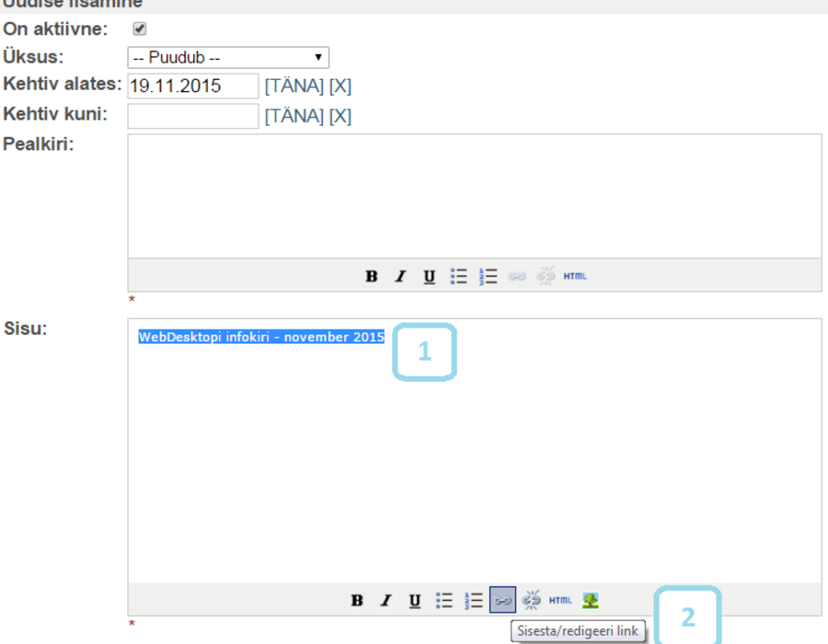Click the selected text WebDesktopi infokiri - november 2015

(x=261, y=337)
